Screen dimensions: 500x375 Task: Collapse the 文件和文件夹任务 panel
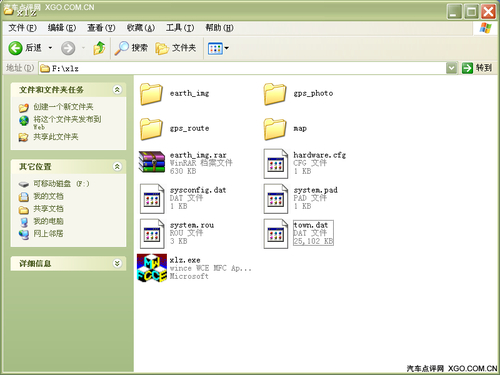pos(117,90)
